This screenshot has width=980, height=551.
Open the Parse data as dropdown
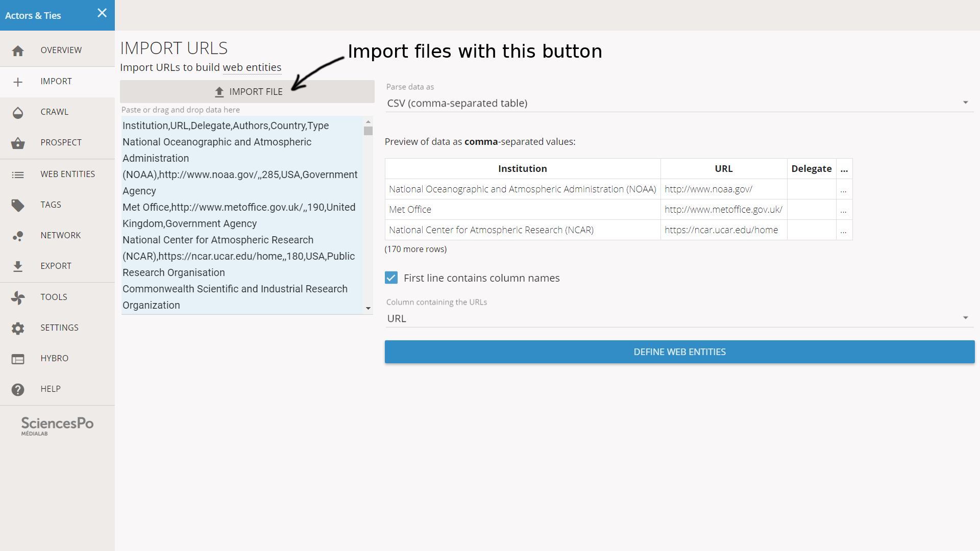pyautogui.click(x=679, y=103)
